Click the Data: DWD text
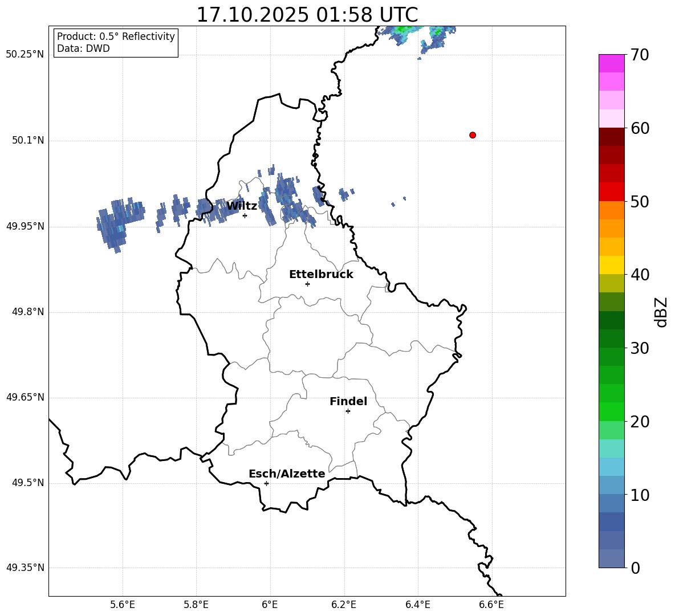 (83, 48)
